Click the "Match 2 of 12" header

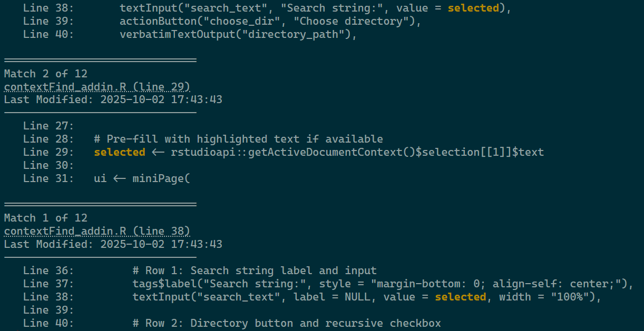(x=46, y=74)
